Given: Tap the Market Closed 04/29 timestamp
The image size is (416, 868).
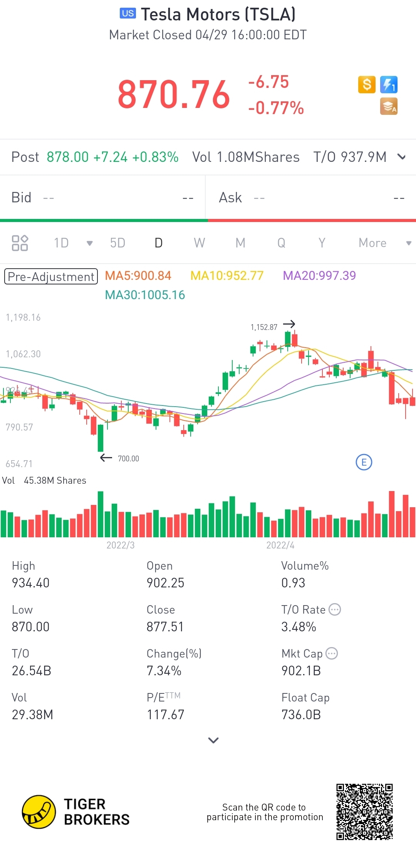Looking at the screenshot, I should (x=208, y=35).
